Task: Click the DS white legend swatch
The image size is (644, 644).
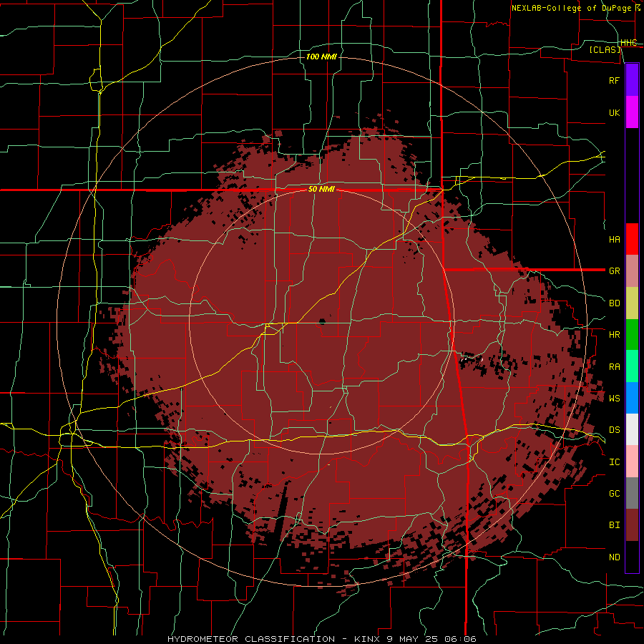Action: click(x=632, y=429)
